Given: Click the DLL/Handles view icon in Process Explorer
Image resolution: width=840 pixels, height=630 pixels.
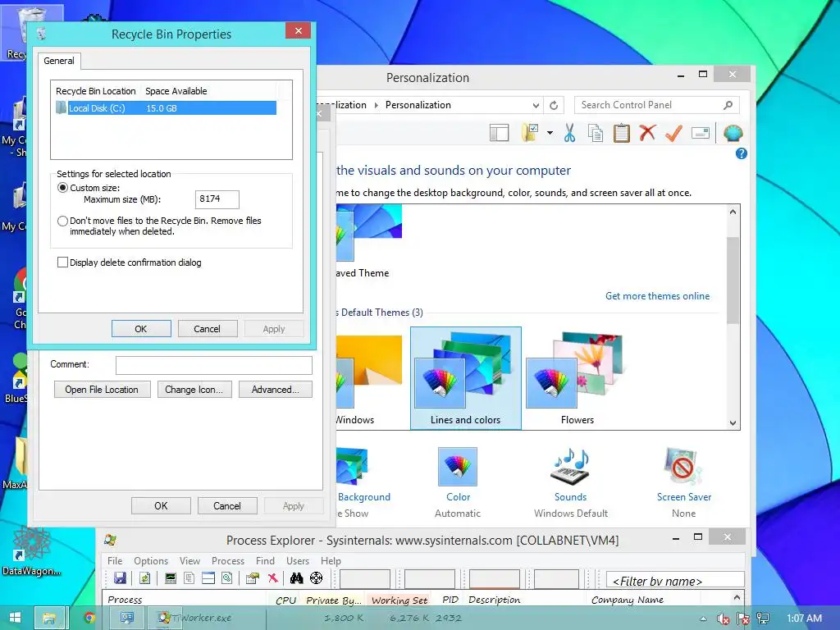Looking at the screenshot, I should 227,577.
